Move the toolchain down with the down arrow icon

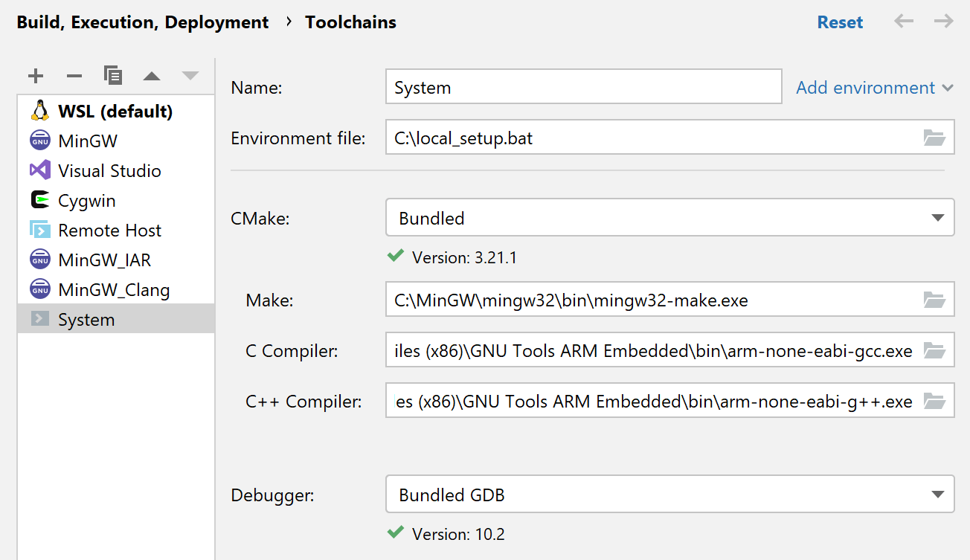coord(190,75)
